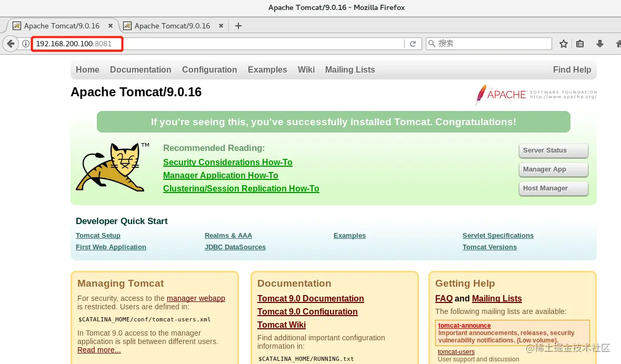Click the Firefox home icon at toolbar edge
The height and width of the screenshot is (364, 621).
[618, 44]
